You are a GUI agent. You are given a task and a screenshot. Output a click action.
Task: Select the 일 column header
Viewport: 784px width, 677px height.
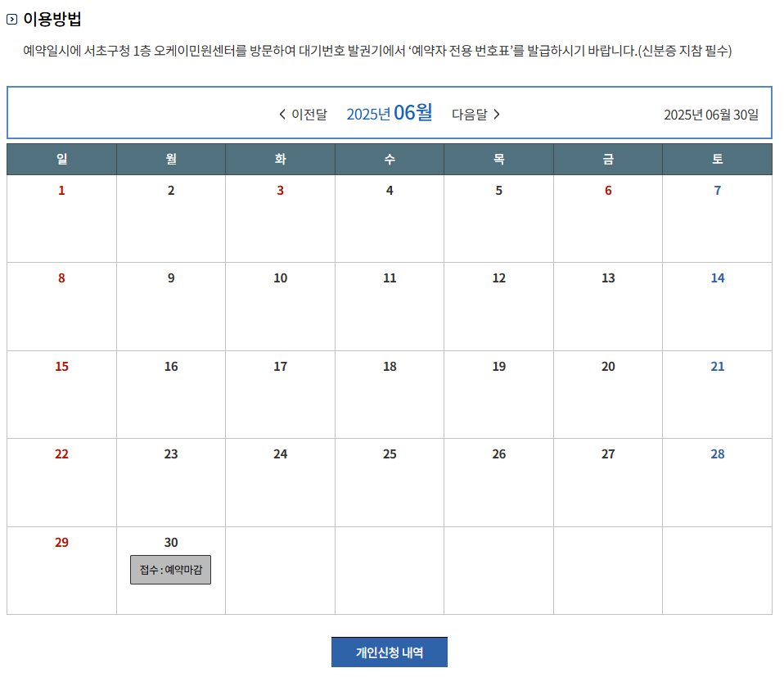[61, 159]
